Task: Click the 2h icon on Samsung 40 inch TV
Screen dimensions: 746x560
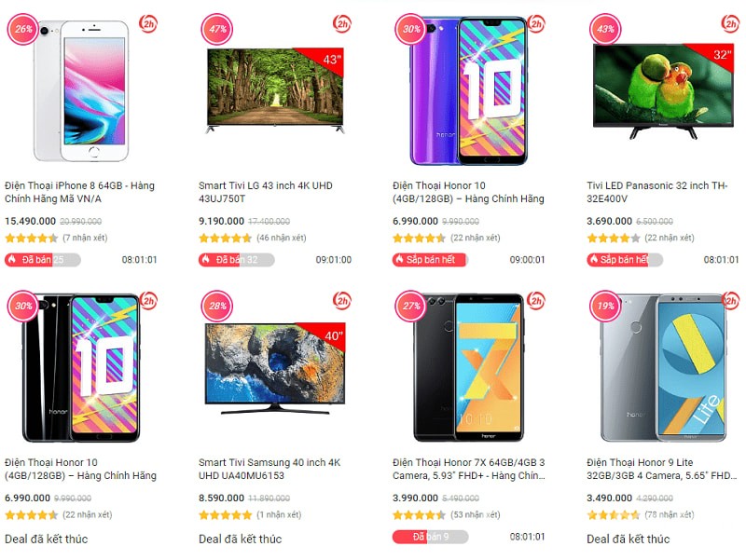Action: 342,300
